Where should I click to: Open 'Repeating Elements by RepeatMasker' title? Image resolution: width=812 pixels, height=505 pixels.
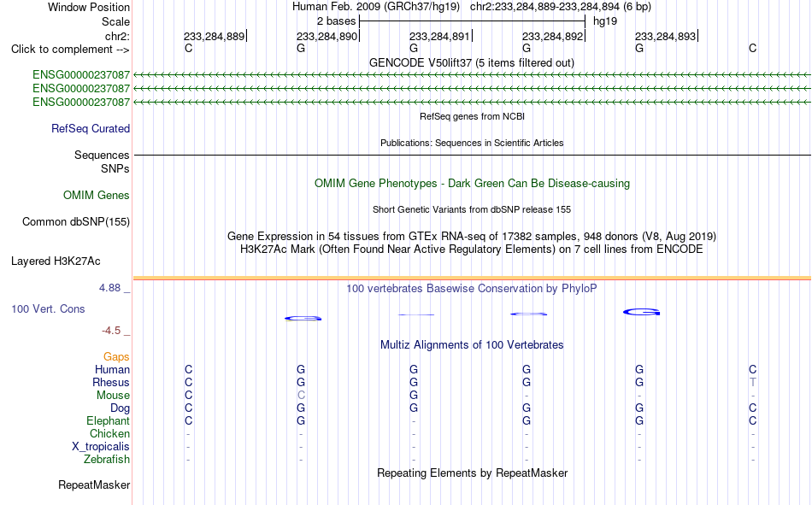pyautogui.click(x=473, y=473)
